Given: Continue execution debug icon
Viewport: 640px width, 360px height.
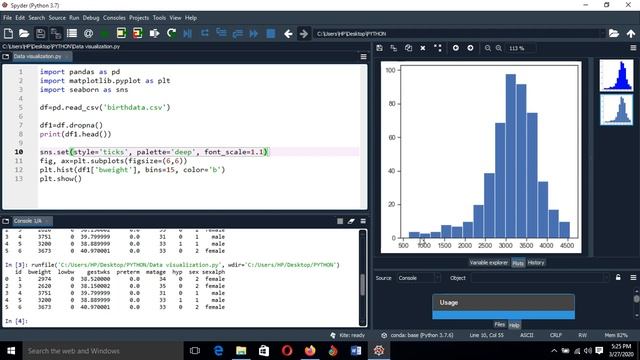Looking at the screenshot, I should coord(254,33).
